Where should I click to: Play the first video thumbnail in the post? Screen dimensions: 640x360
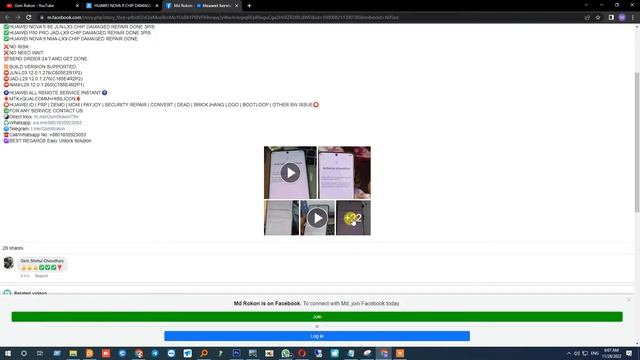point(290,173)
